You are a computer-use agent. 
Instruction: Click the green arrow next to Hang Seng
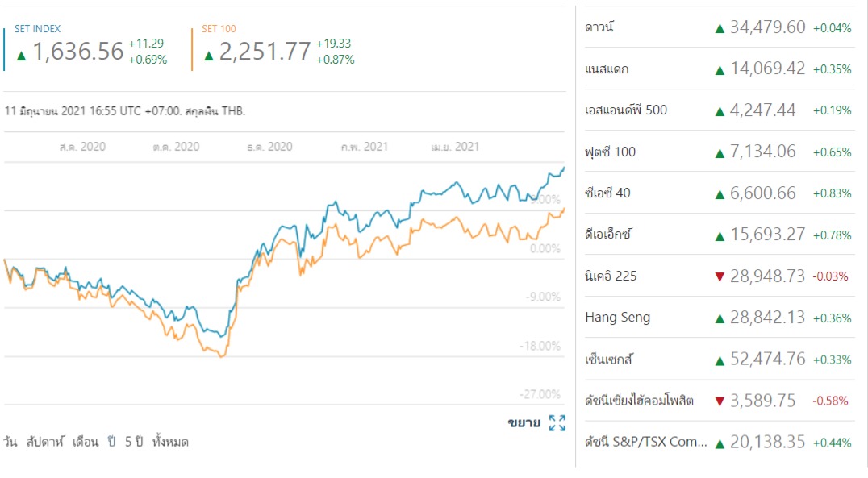point(720,318)
